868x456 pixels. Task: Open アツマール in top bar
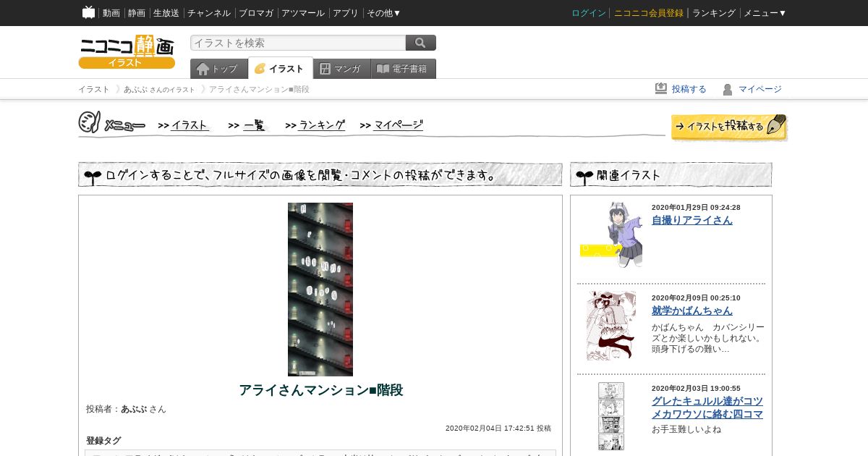pos(303,13)
